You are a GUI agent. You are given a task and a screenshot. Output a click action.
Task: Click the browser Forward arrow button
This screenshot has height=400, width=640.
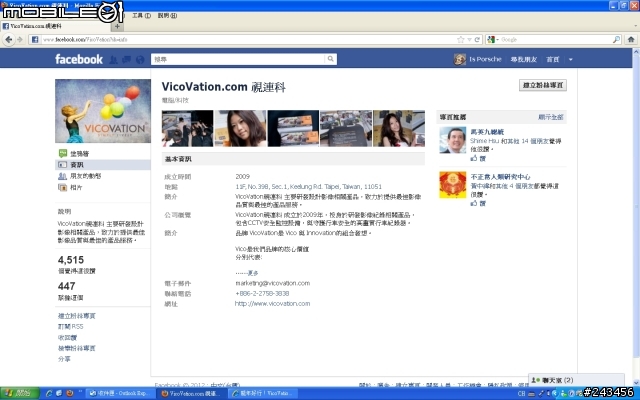click(x=20, y=40)
